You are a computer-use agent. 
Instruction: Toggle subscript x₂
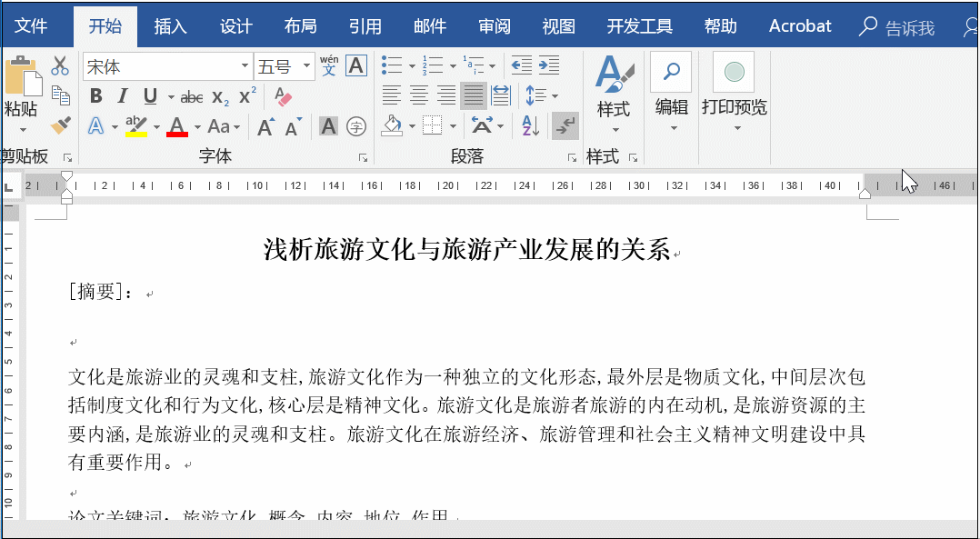[x=220, y=97]
